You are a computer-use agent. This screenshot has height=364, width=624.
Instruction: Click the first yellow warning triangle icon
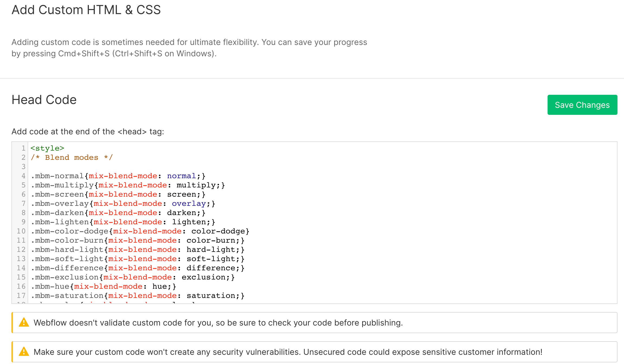point(24,323)
